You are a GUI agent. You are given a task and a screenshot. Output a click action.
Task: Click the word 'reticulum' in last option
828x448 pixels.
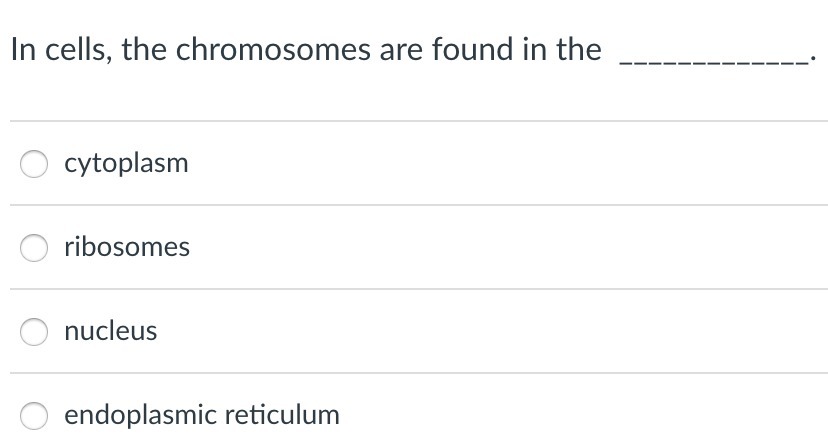282,414
